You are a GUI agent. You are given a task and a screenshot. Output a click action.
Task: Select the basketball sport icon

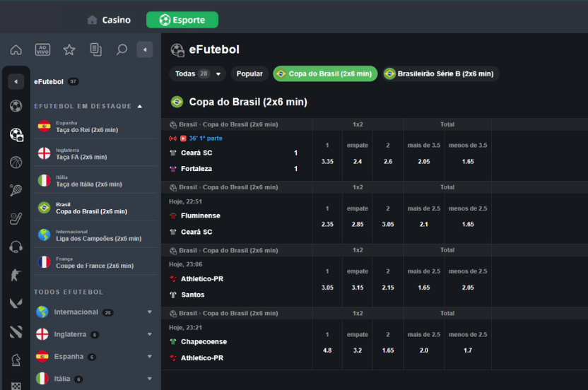pos(16,162)
